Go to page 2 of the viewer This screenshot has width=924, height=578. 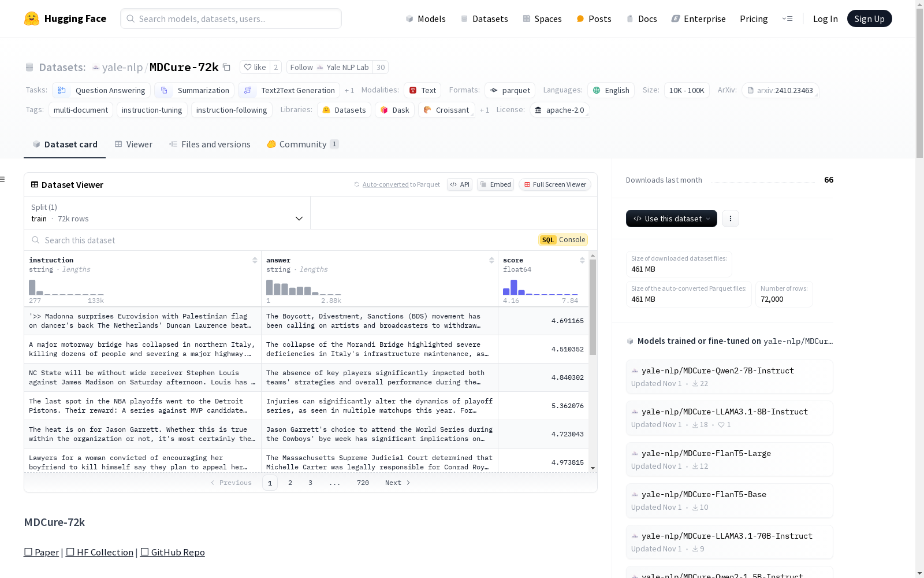[x=290, y=483]
